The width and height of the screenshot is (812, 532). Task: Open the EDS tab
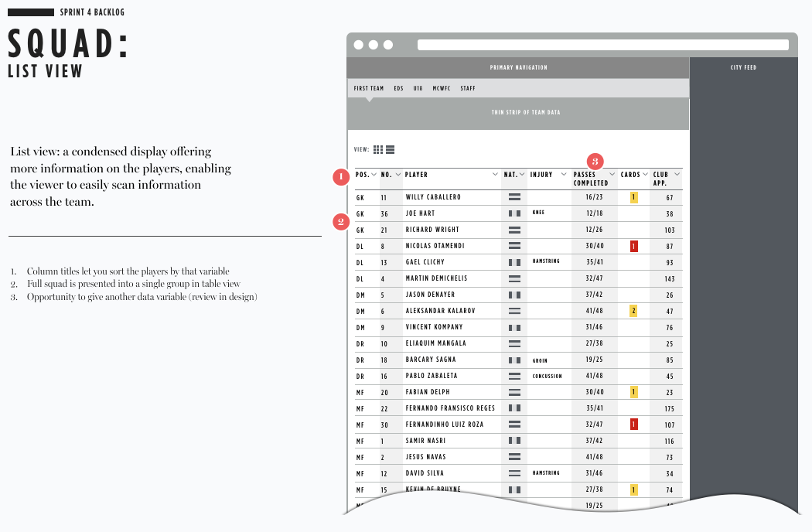coord(398,89)
